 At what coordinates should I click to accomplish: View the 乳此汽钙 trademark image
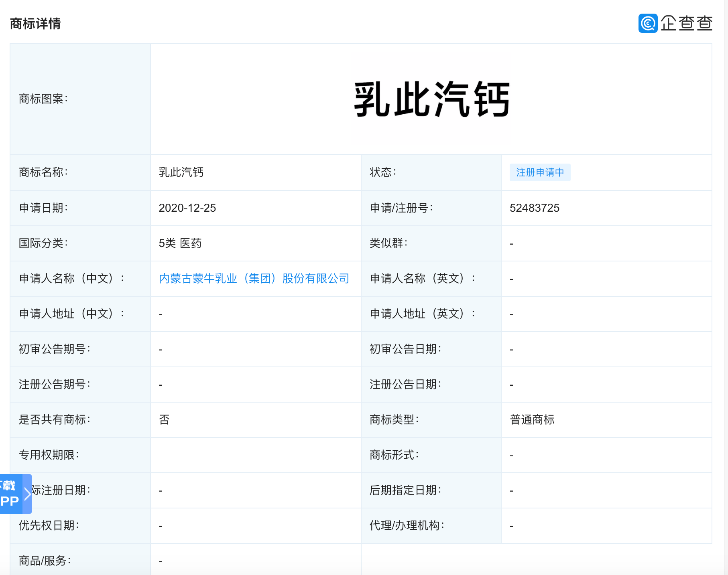pos(431,99)
